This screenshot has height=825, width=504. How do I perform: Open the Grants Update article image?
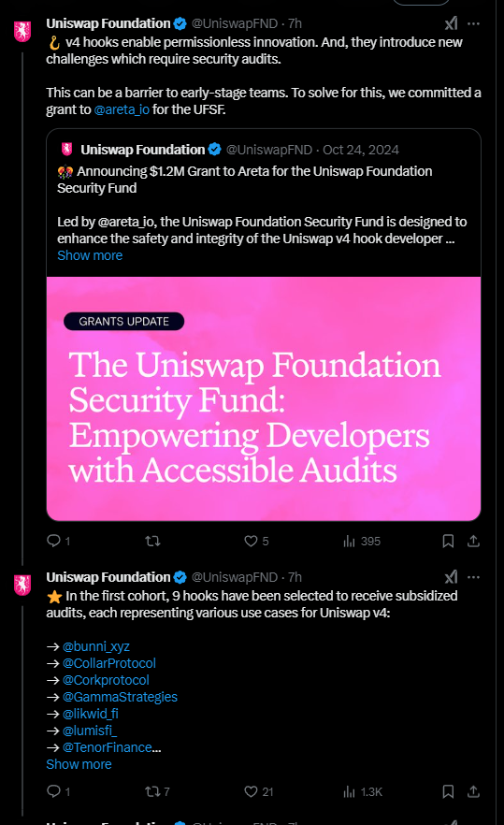tap(264, 398)
